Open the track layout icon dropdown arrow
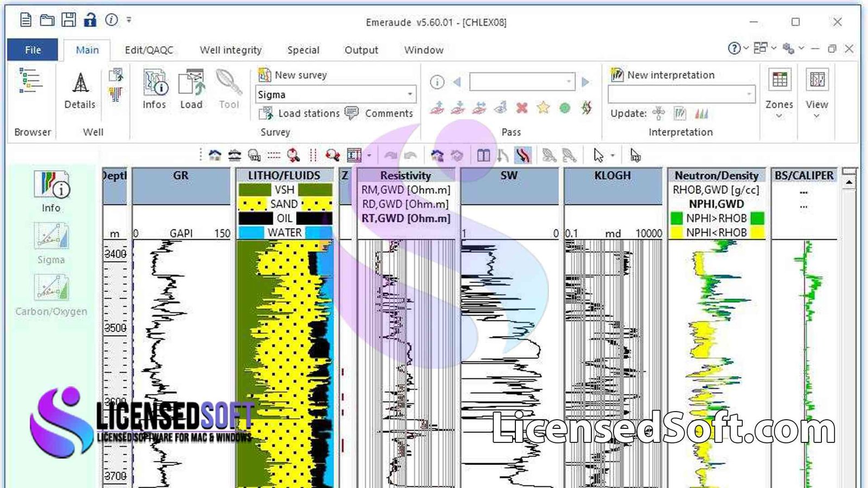The height and width of the screenshot is (488, 868). tap(369, 156)
